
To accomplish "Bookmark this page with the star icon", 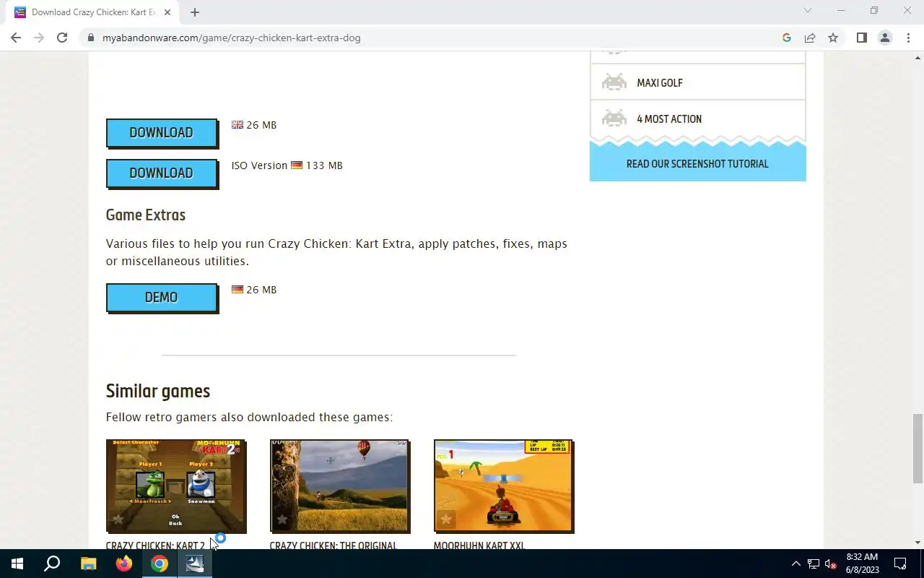I will coord(833,38).
